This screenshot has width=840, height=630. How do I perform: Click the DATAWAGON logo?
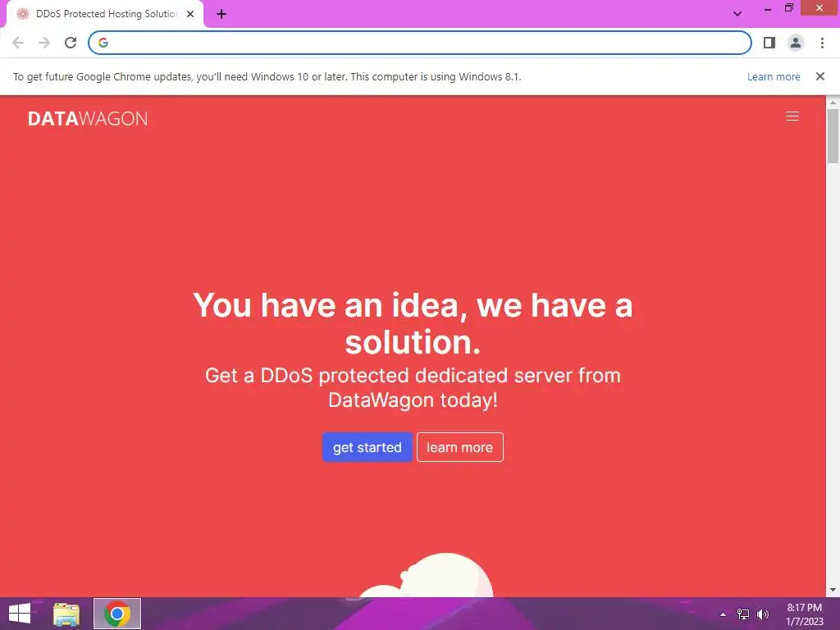(88, 118)
